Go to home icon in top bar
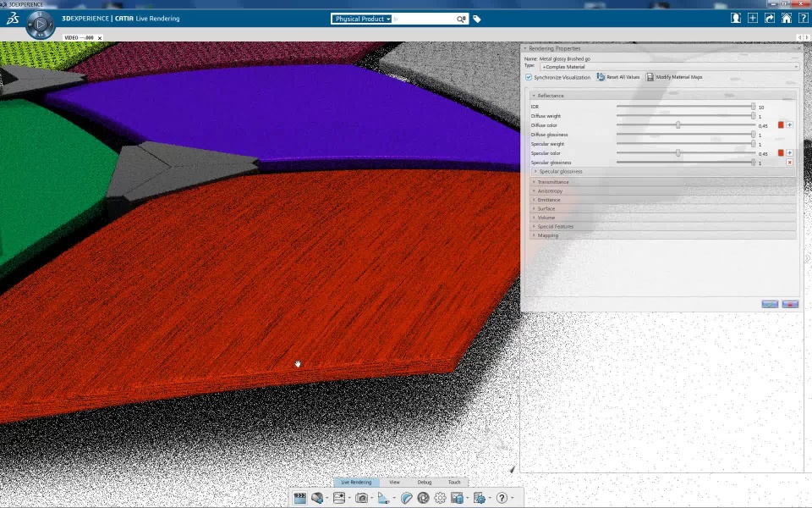 click(x=786, y=18)
